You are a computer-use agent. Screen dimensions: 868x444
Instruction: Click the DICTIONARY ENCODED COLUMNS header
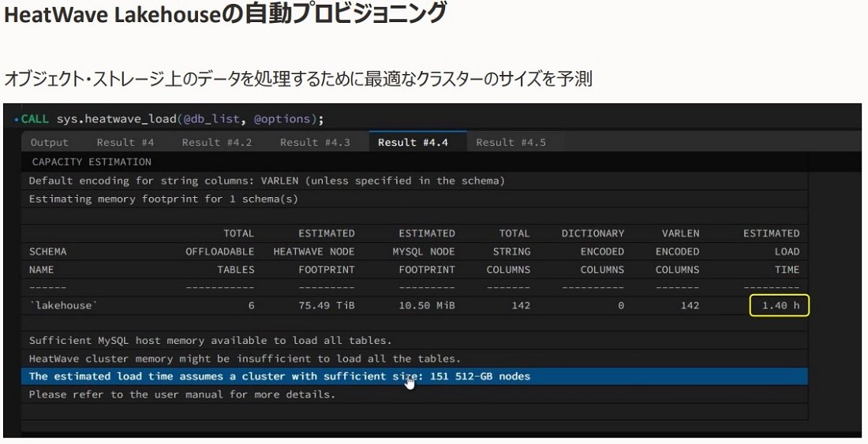pos(593,252)
